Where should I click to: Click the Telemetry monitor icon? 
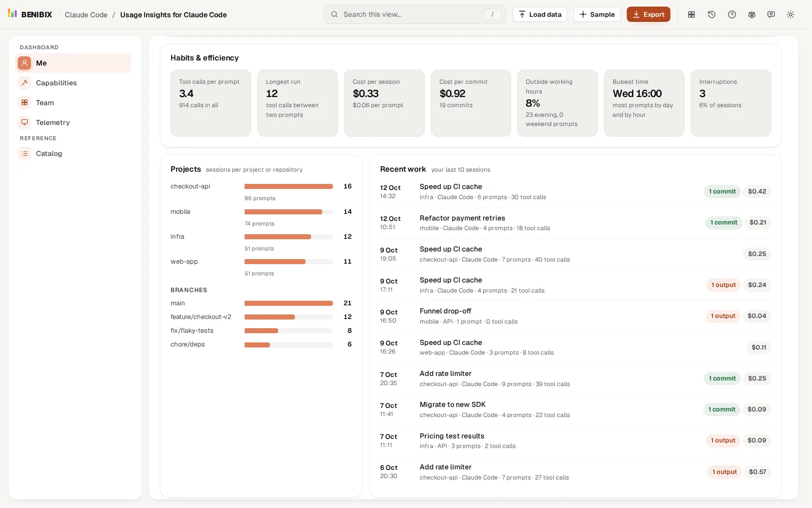point(24,122)
